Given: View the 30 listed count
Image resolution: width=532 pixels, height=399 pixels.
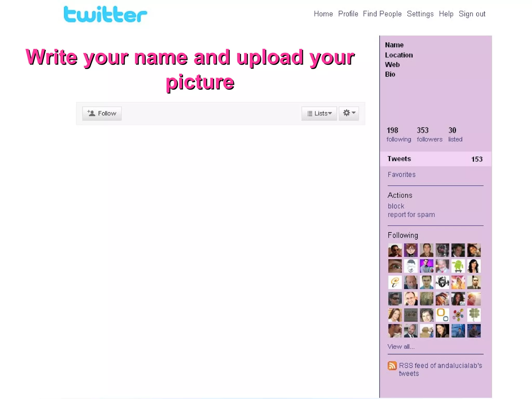Looking at the screenshot, I should point(455,135).
